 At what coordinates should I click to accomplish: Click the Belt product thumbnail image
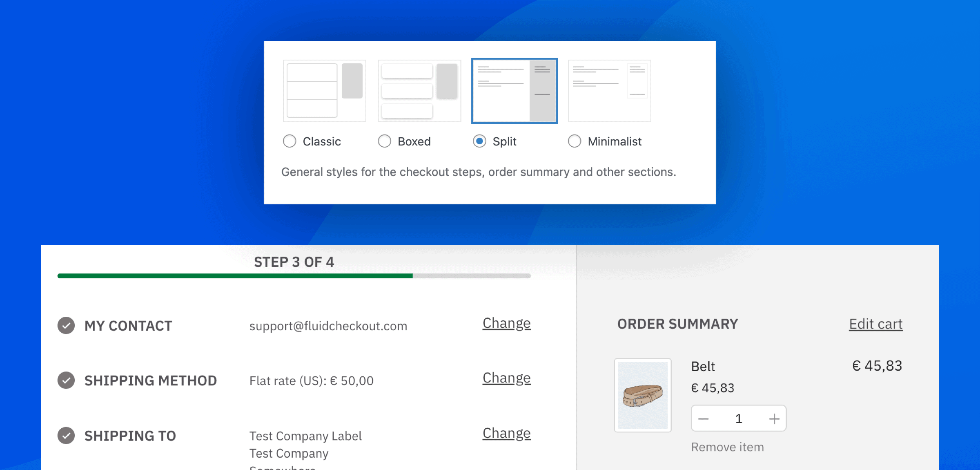(x=643, y=395)
